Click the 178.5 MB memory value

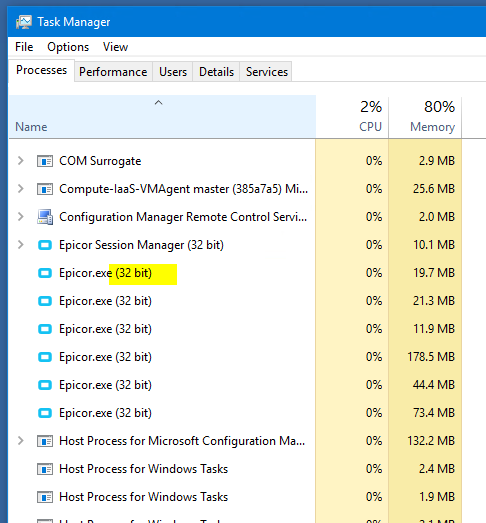coord(431,357)
